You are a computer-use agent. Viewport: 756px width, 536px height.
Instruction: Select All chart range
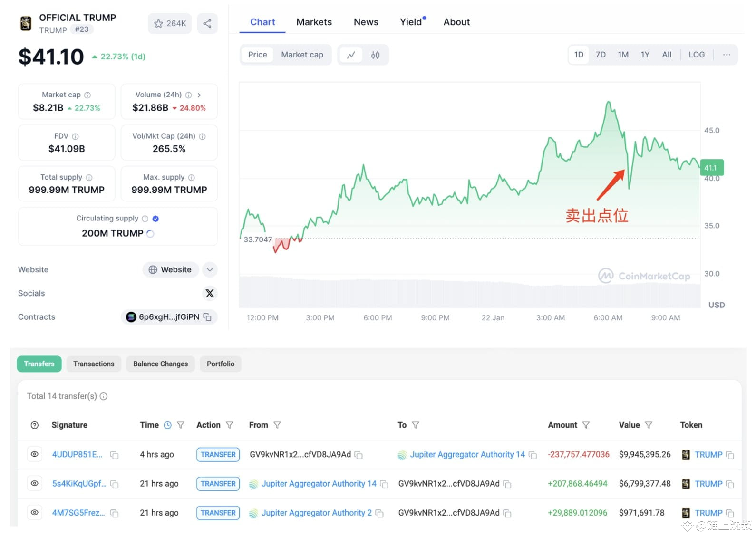click(667, 55)
